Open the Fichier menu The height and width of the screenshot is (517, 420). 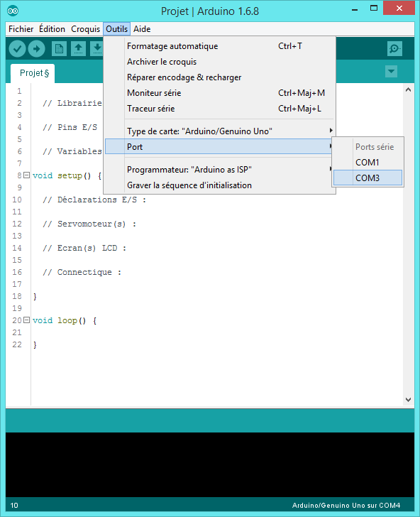coord(21,29)
